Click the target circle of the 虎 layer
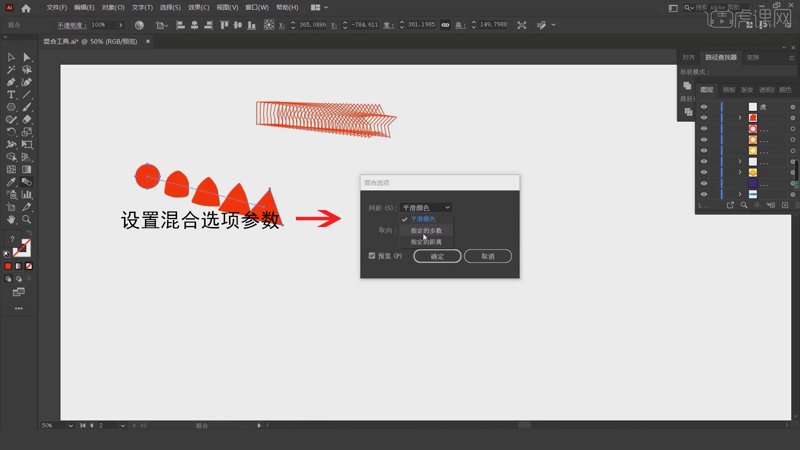 click(792, 107)
